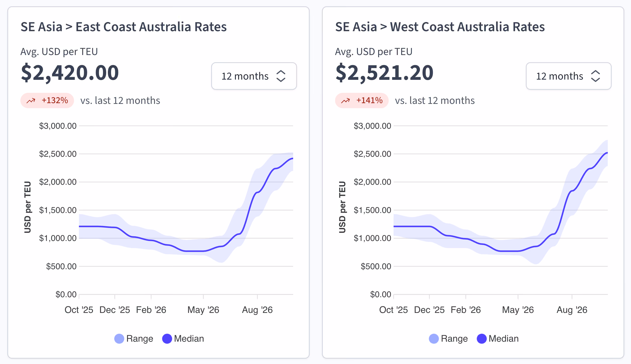This screenshot has width=631, height=364.
Task: Open the East Coast 12 months dropdown
Action: pyautogui.click(x=254, y=76)
